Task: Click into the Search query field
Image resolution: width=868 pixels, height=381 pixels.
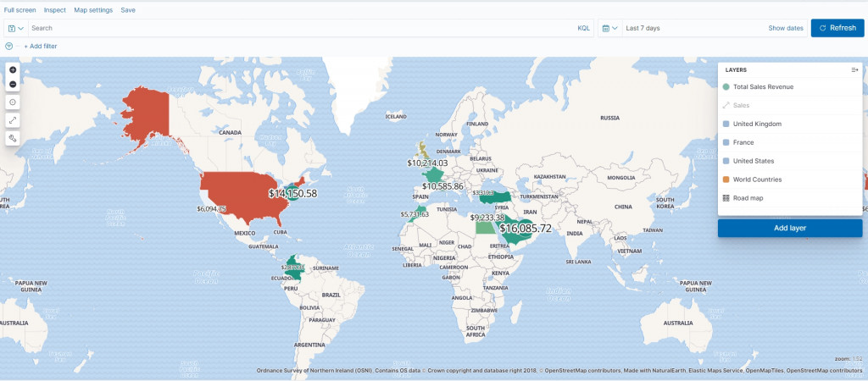Action: point(302,28)
